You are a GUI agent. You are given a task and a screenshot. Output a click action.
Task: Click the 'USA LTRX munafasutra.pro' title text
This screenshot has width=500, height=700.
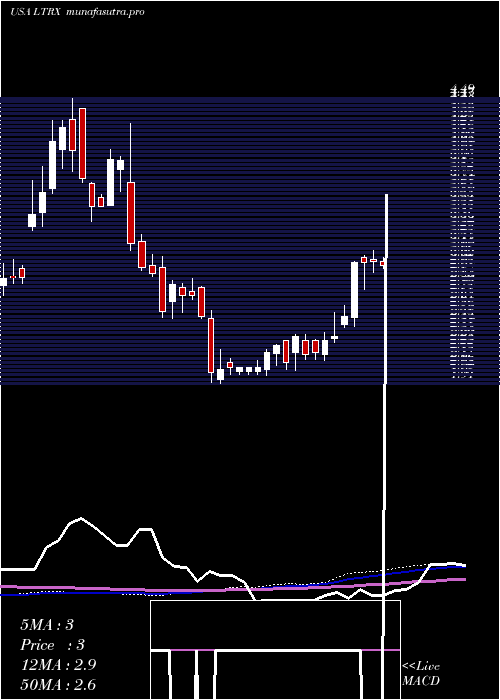pos(77,12)
